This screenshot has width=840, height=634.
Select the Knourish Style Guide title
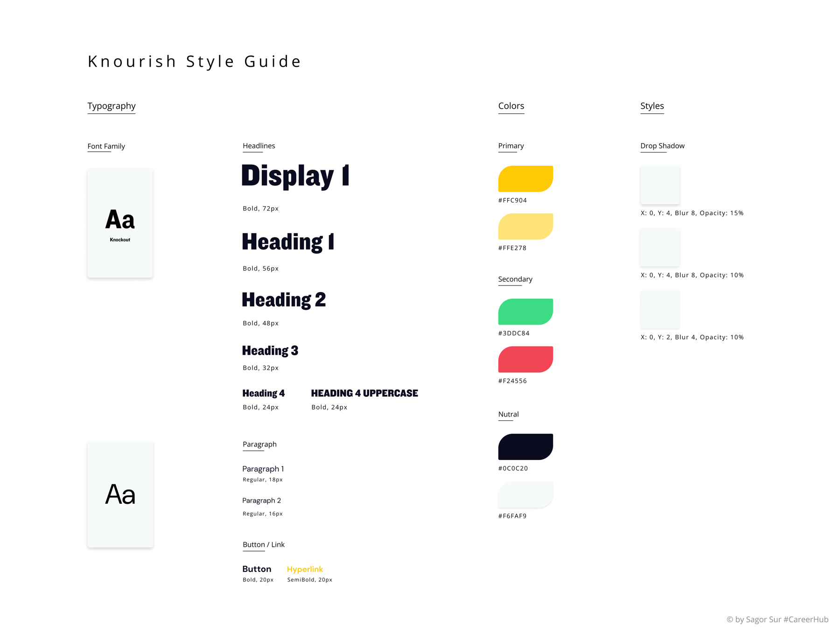pyautogui.click(x=194, y=61)
